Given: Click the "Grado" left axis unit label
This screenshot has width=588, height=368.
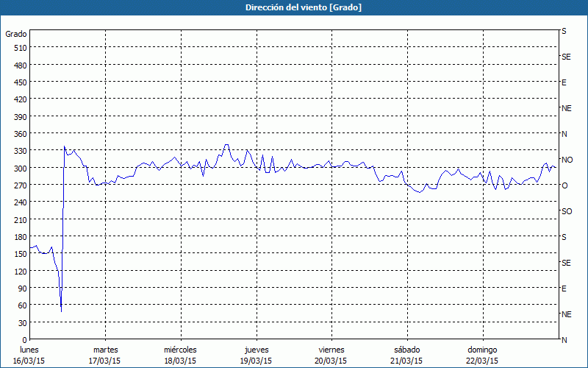Looking at the screenshot, I should point(16,34).
